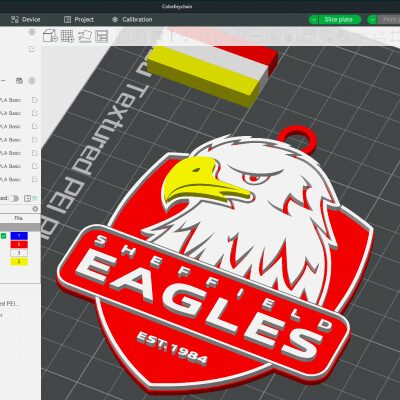Edit the first PLA Basic filament preset
This screenshot has height=400, width=400.
pyautogui.click(x=35, y=100)
